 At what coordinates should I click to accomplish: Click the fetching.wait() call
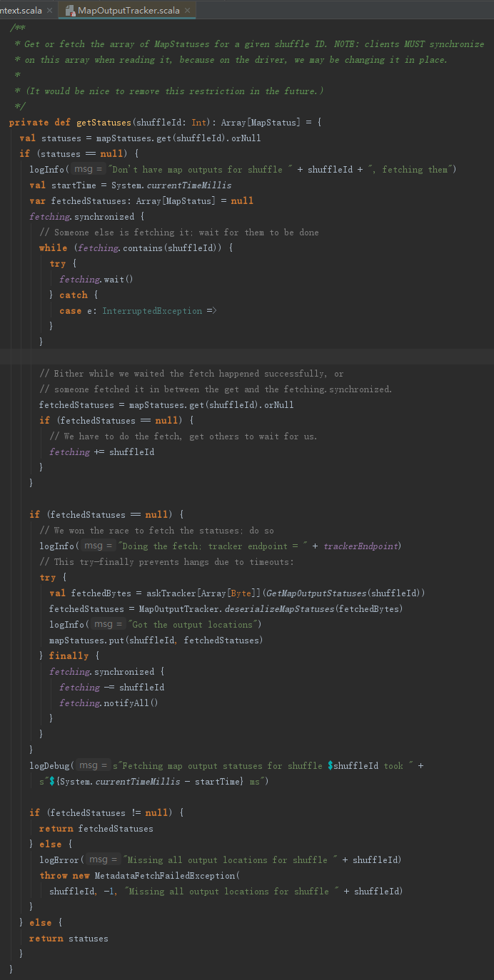(96, 280)
